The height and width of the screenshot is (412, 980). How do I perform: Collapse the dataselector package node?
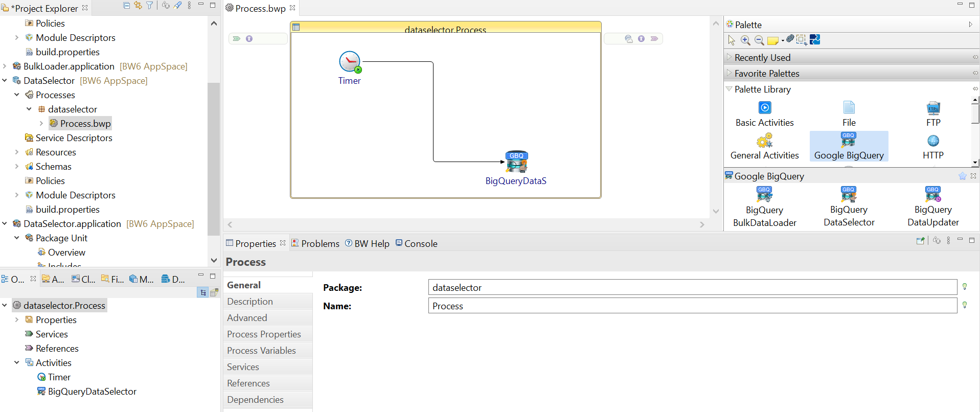point(29,109)
